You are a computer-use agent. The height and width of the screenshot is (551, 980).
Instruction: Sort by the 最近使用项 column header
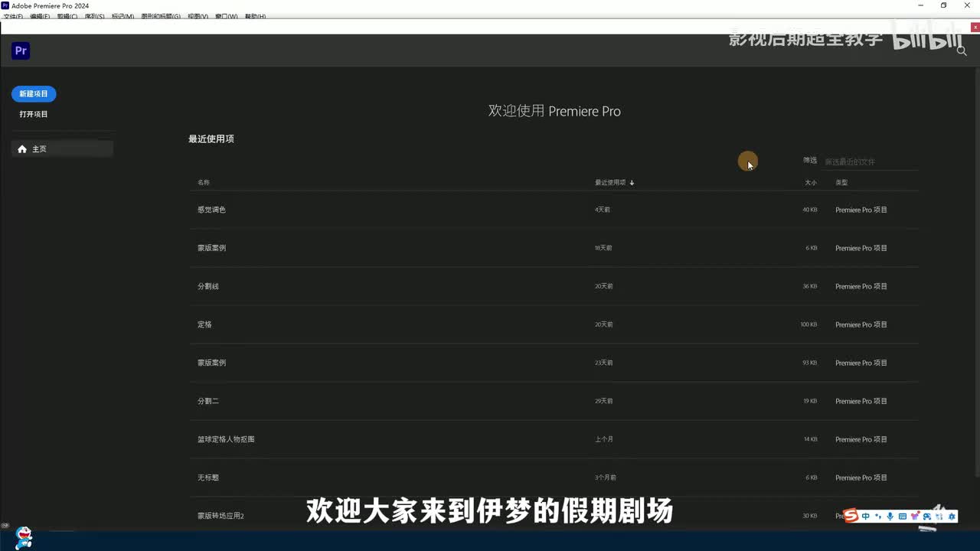[610, 183]
